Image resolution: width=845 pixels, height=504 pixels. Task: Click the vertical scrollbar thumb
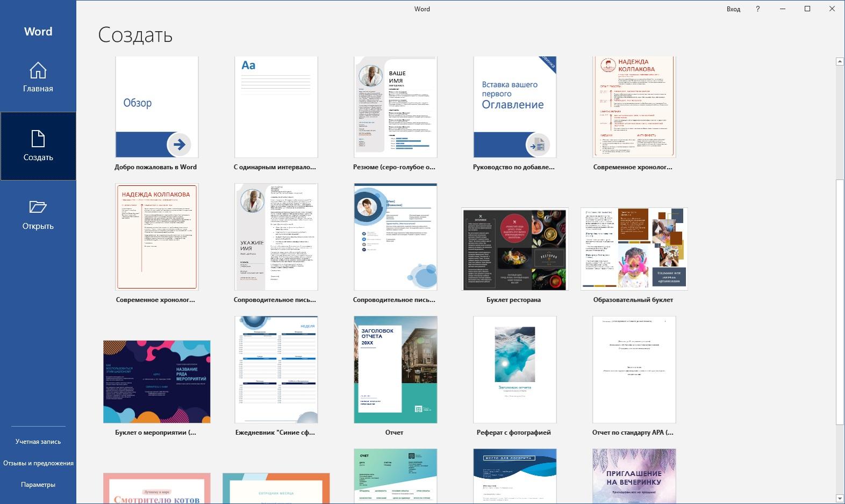(840, 303)
